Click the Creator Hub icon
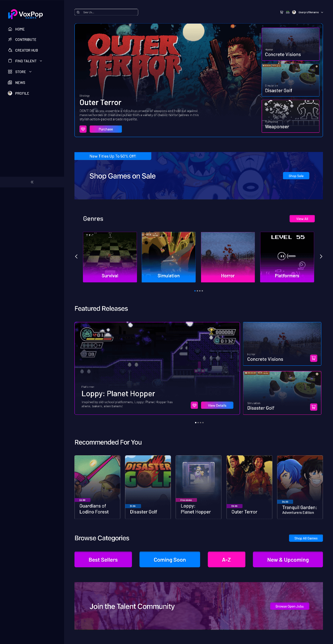Image resolution: width=333 pixels, height=644 pixels. [10, 50]
